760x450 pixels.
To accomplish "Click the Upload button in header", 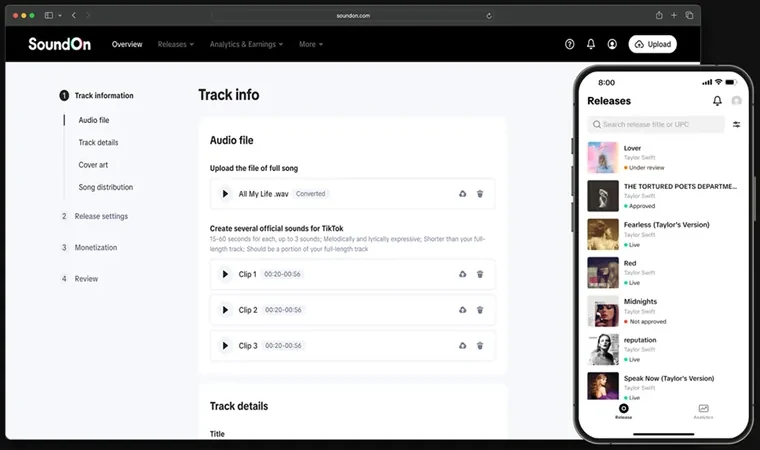I will coord(652,44).
